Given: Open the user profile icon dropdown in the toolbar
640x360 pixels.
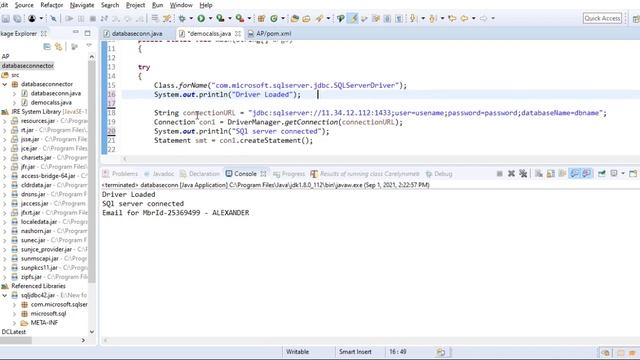Looking at the screenshot, I should coord(41,18).
